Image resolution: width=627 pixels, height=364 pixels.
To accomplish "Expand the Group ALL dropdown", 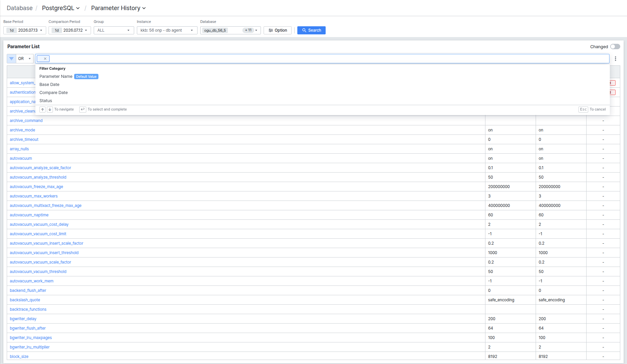I will [114, 30].
